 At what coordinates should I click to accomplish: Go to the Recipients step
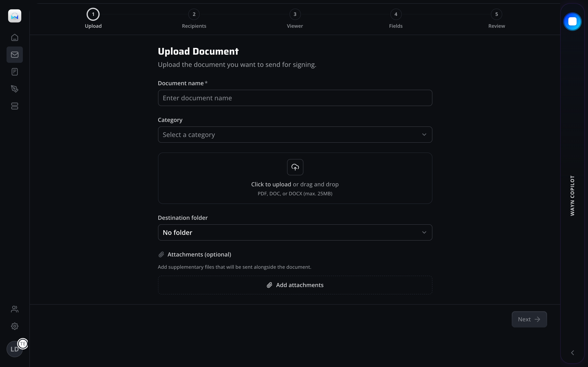click(194, 14)
